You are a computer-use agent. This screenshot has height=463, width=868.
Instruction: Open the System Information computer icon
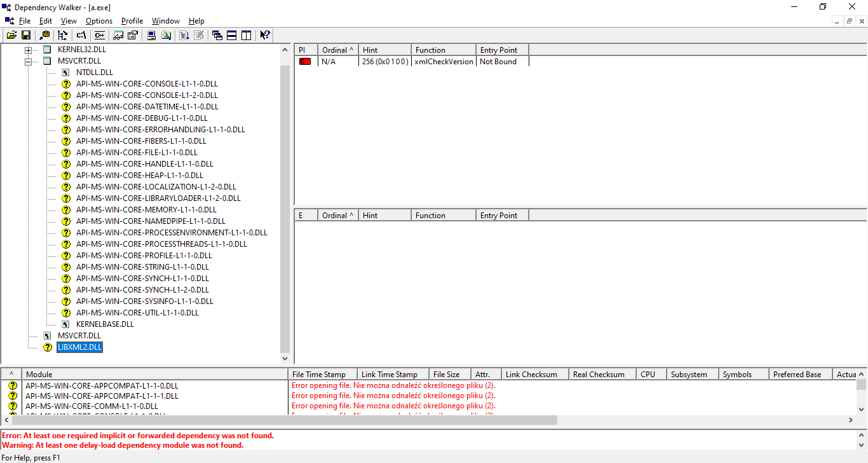point(151,35)
